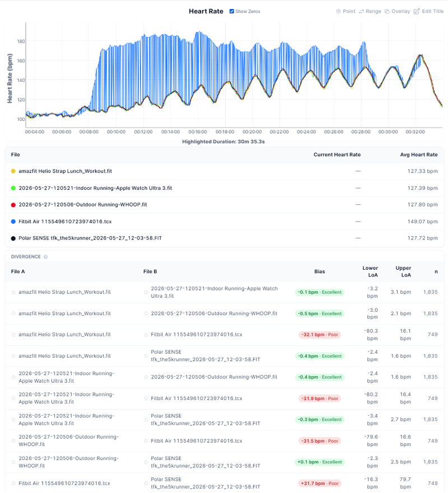This screenshot has width=448, height=493.
Task: Select the Polar SENSE file row in legend
Action: click(225, 238)
